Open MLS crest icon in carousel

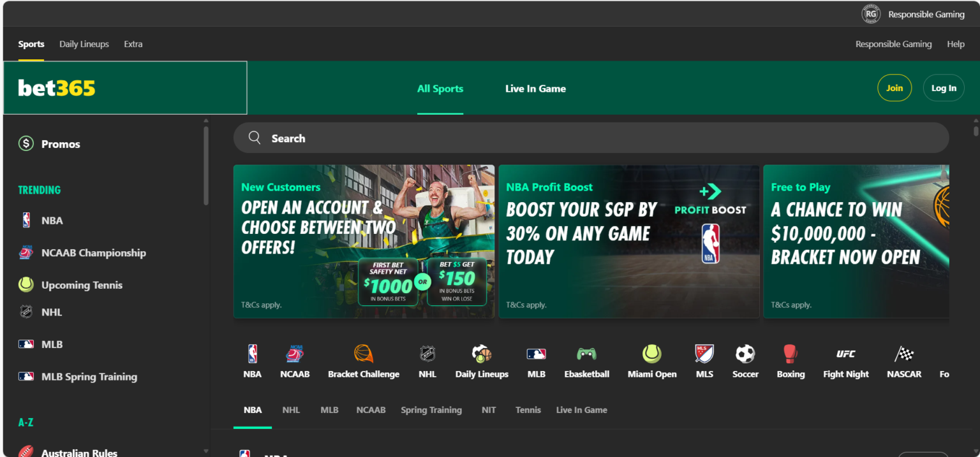tap(704, 354)
